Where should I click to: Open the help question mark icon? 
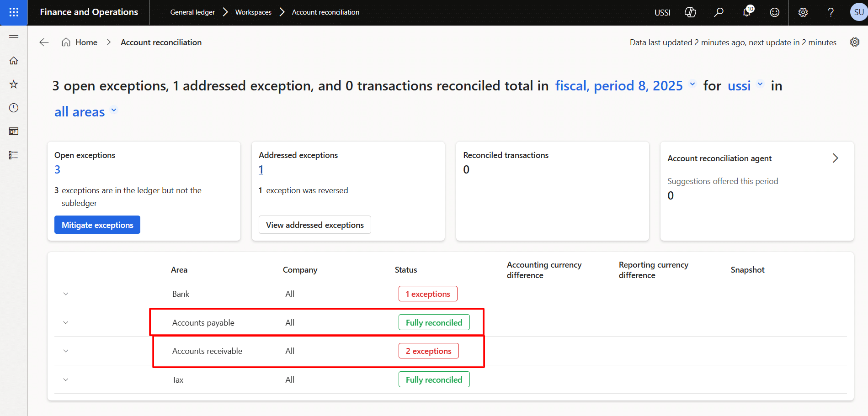click(831, 12)
